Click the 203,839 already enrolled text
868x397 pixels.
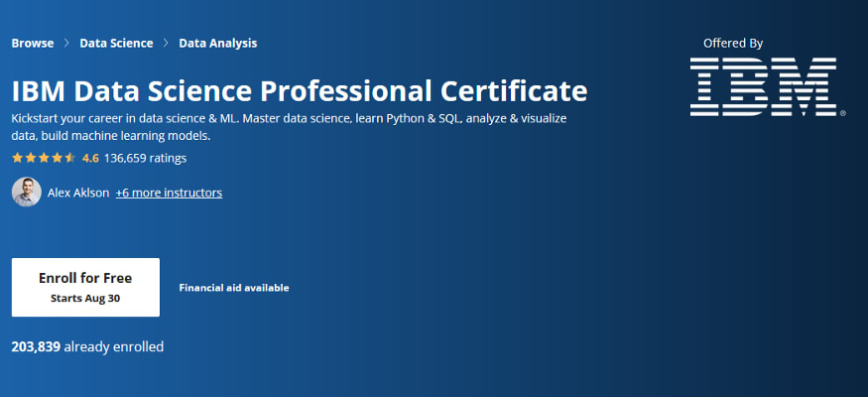pos(87,347)
